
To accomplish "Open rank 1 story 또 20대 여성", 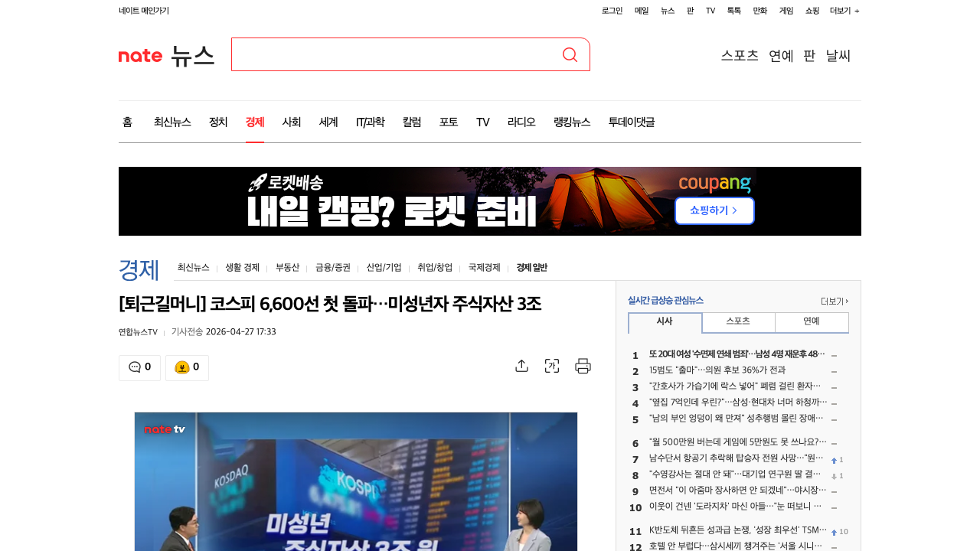I will point(737,355).
